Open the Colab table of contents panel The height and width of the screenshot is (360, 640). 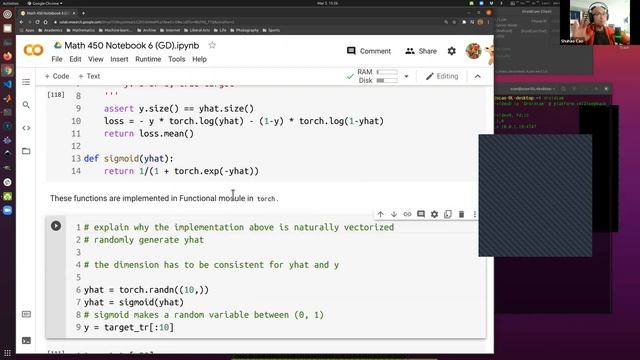(x=26, y=82)
